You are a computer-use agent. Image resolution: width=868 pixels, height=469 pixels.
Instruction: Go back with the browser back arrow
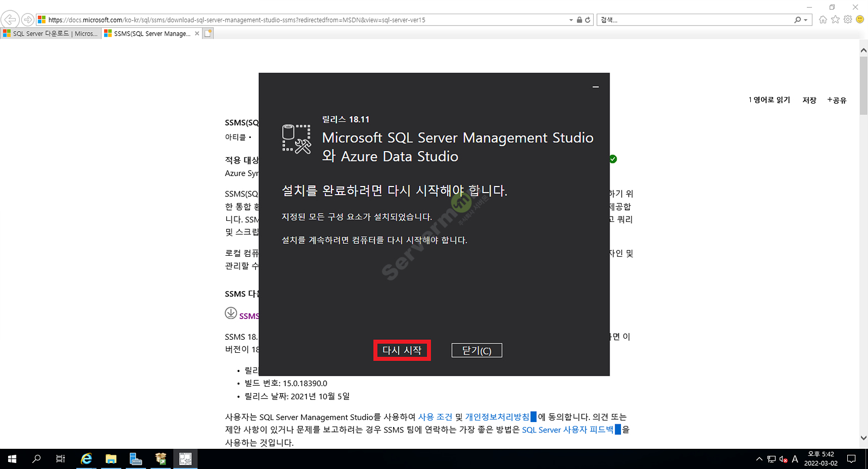click(x=10, y=20)
